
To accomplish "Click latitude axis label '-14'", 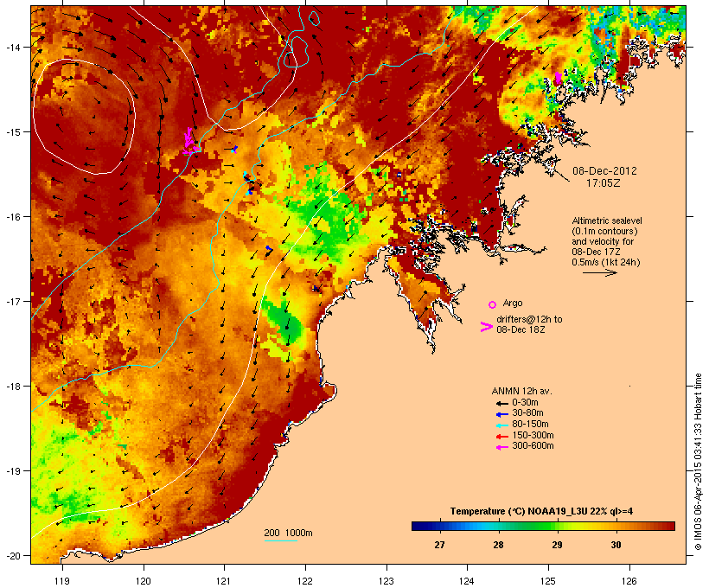I will (13, 48).
